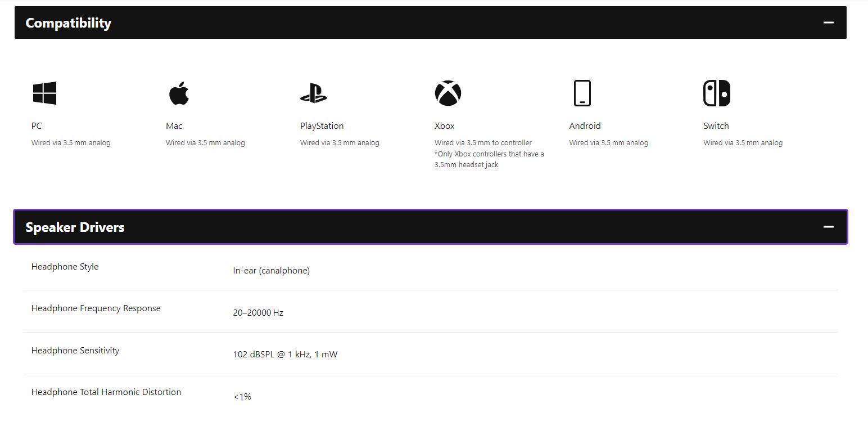
Task: Click the Xbox controllers headset jack note
Action: [x=489, y=159]
